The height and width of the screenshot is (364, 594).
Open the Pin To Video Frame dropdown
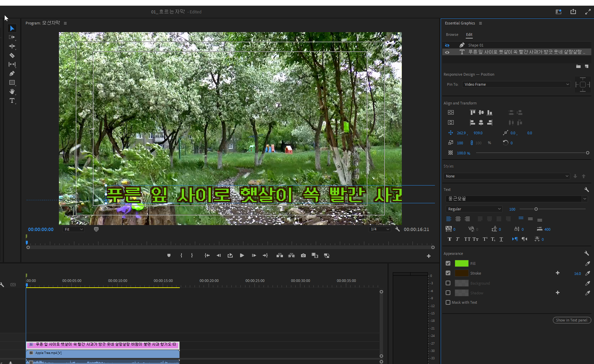click(516, 84)
